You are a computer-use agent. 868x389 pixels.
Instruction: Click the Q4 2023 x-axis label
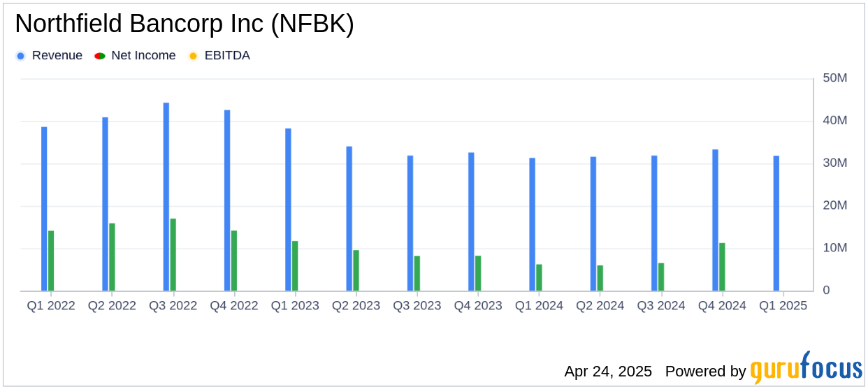[x=478, y=306]
